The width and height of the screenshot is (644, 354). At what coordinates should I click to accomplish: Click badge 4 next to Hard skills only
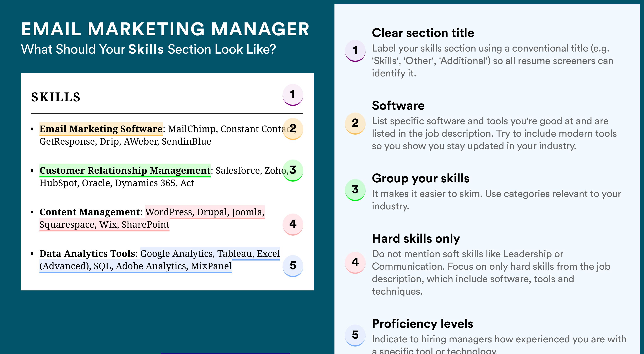355,263
